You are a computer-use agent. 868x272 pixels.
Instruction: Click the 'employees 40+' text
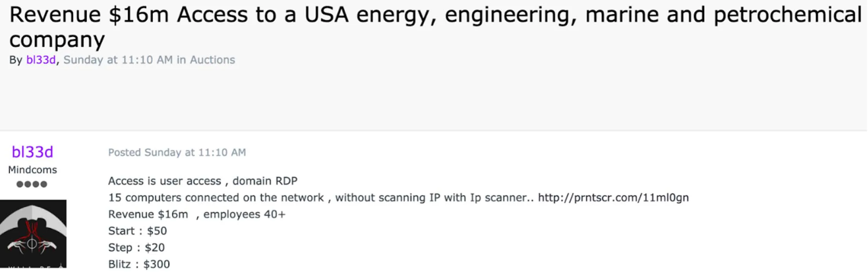244,214
